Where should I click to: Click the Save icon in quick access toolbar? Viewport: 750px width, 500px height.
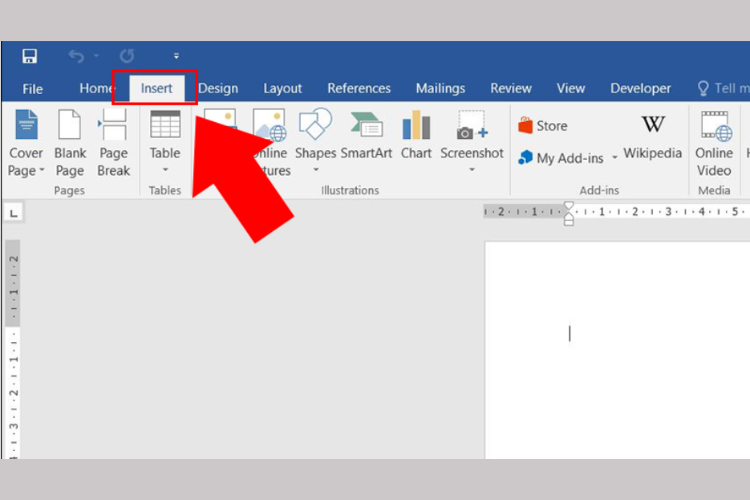30,56
